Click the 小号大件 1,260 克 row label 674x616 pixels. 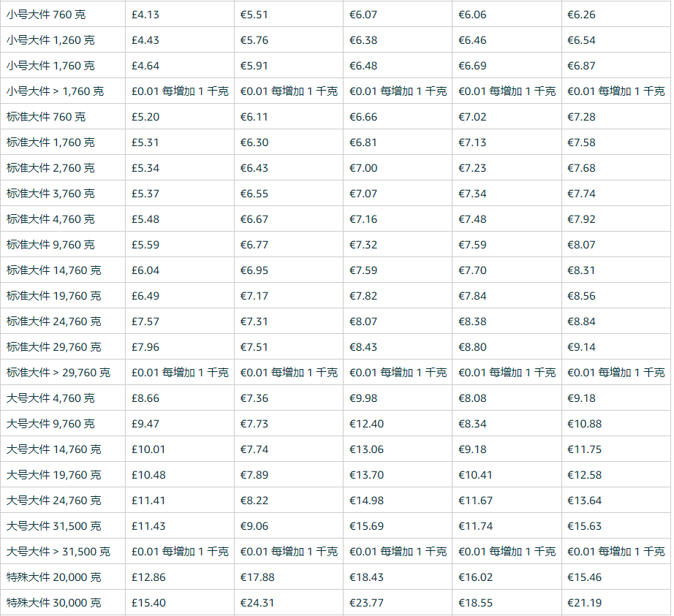(50, 40)
